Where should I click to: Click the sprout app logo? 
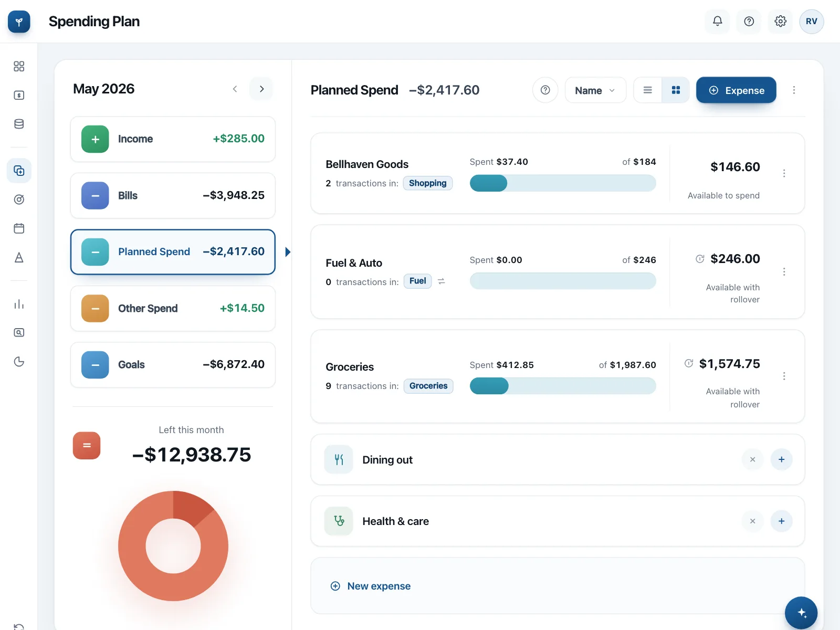click(x=19, y=22)
